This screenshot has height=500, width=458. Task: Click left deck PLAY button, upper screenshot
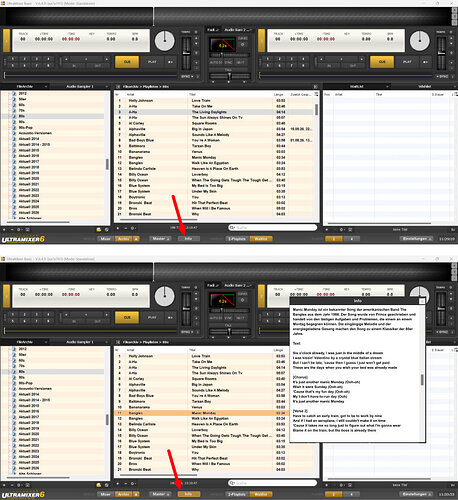click(x=152, y=62)
